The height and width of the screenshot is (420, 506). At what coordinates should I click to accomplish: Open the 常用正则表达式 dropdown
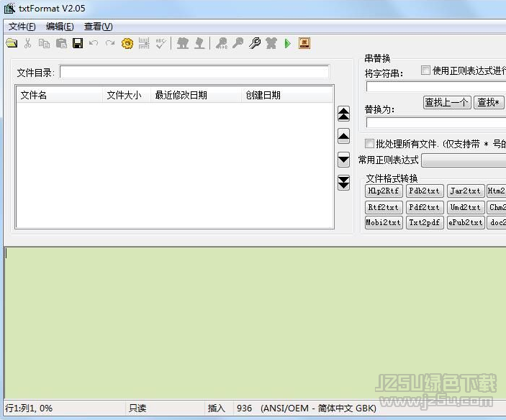pyautogui.click(x=464, y=160)
